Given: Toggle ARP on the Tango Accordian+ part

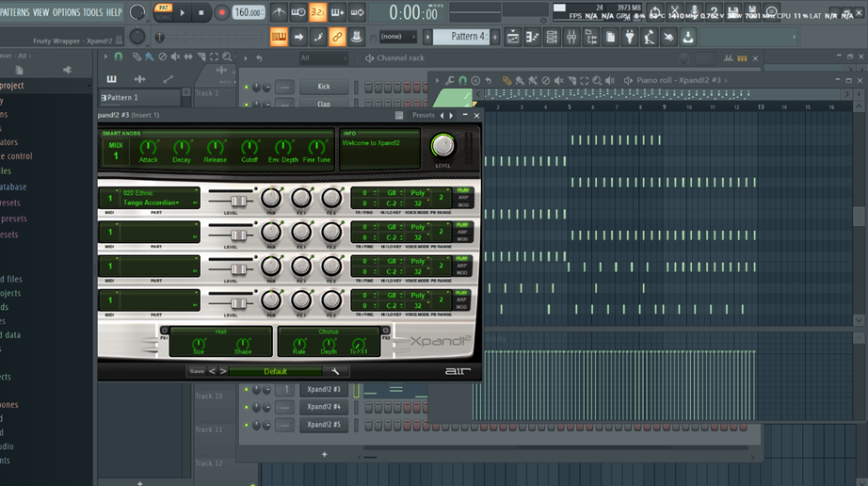Looking at the screenshot, I should 463,198.
